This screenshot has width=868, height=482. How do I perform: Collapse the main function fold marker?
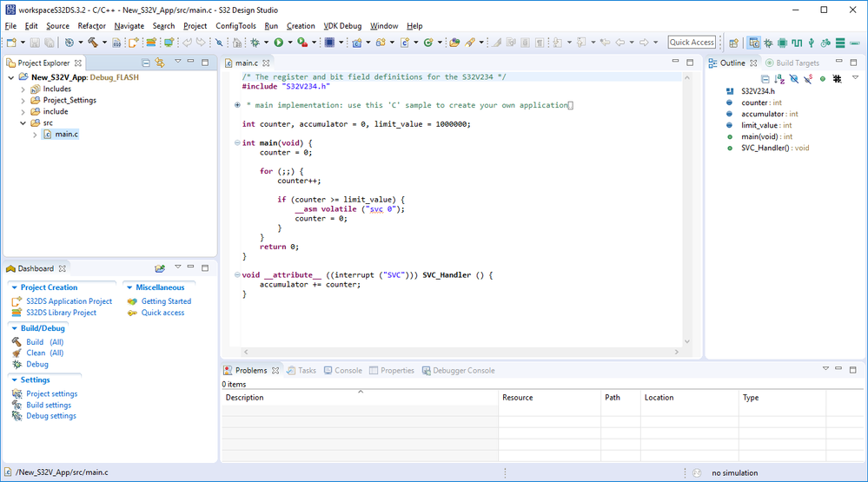tap(237, 143)
